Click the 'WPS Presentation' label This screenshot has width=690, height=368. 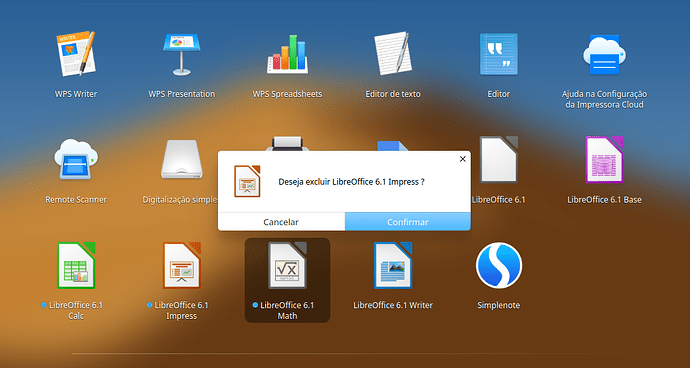coord(182,94)
